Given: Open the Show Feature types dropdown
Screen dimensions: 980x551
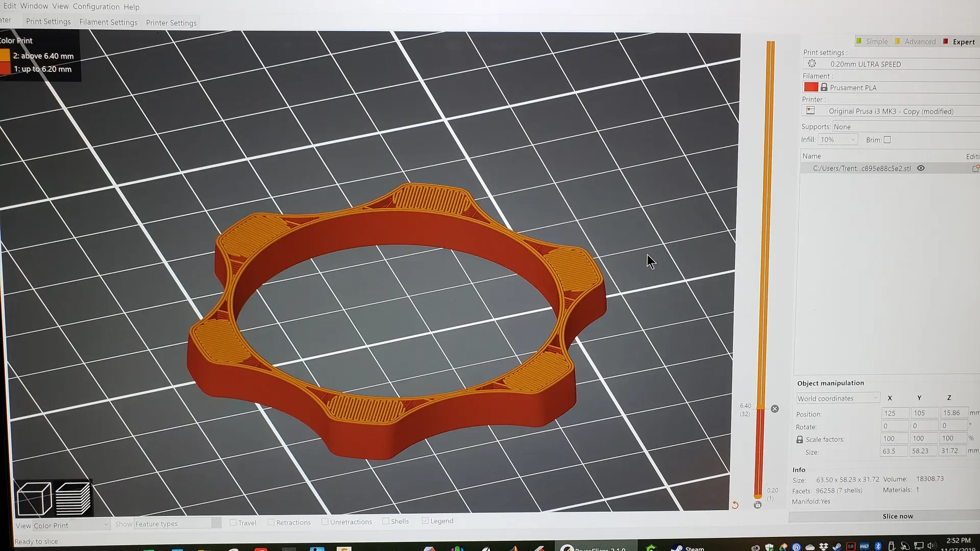Looking at the screenshot, I should (177, 523).
